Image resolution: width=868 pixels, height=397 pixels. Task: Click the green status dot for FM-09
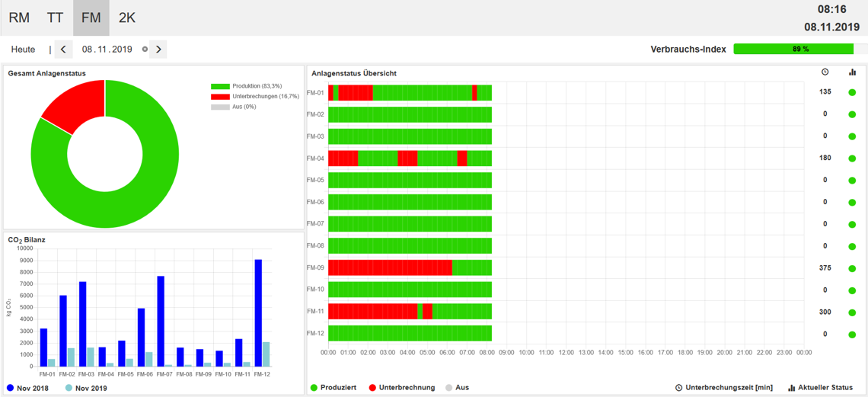click(852, 268)
